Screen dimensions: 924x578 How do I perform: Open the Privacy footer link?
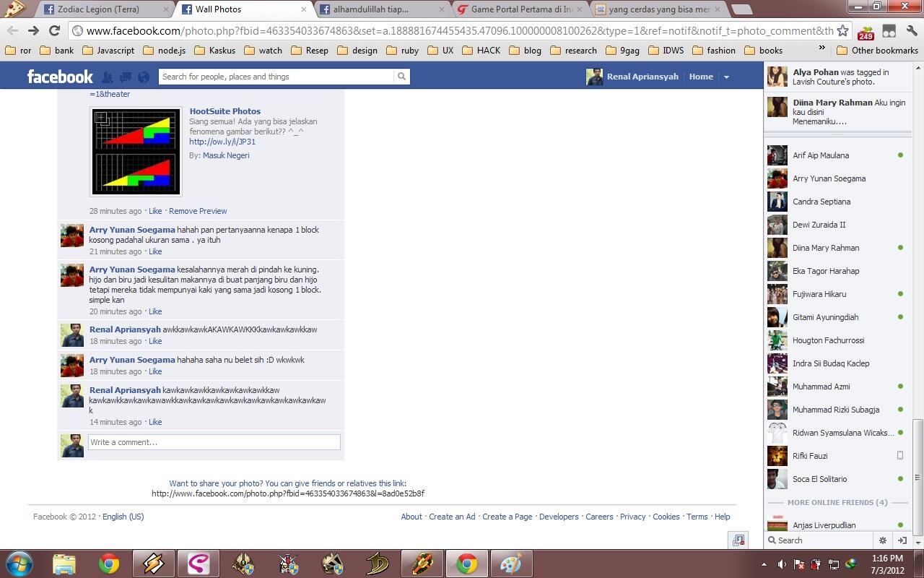632,517
